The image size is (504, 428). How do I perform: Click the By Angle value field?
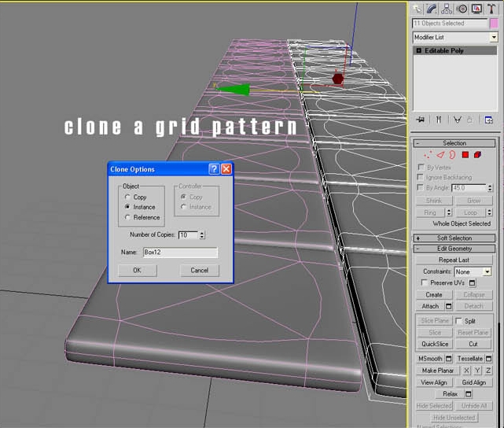(469, 188)
